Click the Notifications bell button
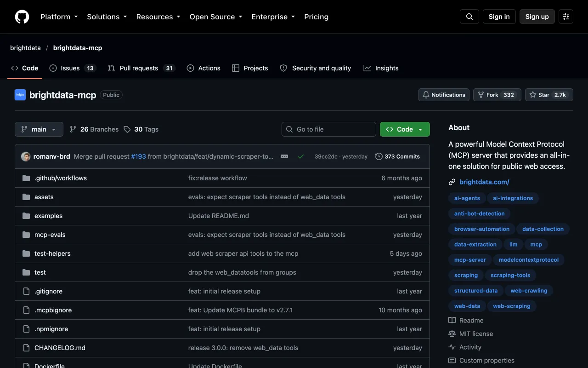The width and height of the screenshot is (588, 368). coord(444,95)
